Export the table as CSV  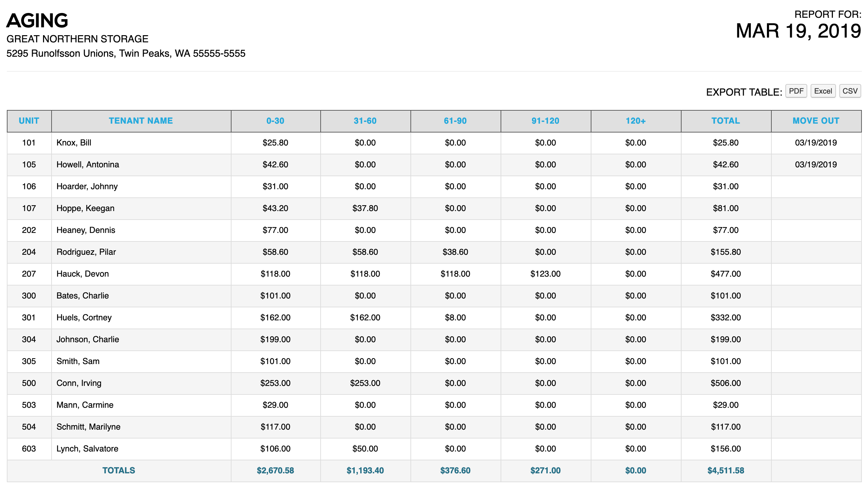(850, 91)
